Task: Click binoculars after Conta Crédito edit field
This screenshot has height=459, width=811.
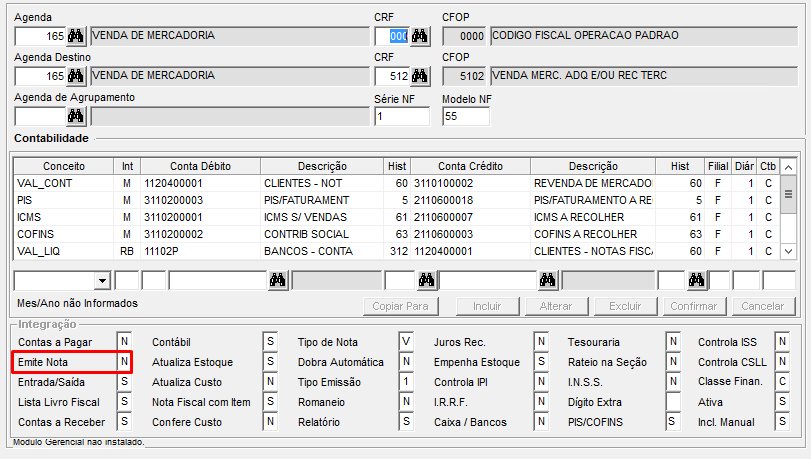Action: pos(548,280)
